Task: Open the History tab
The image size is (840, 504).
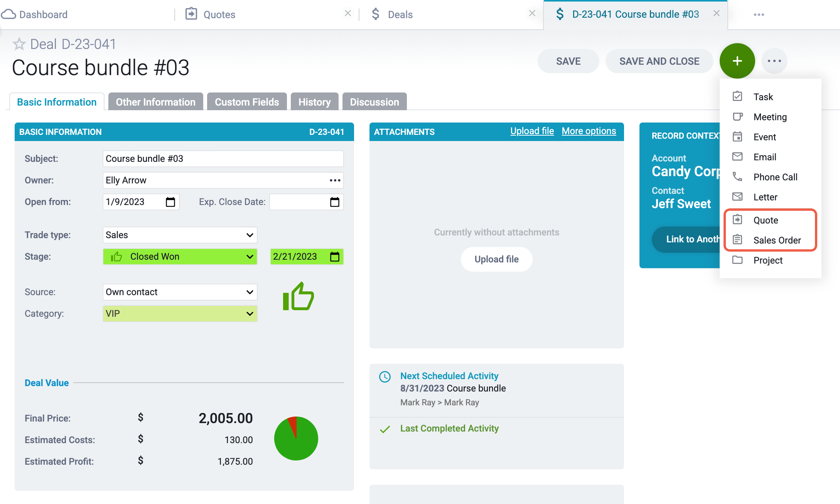Action: click(x=314, y=102)
